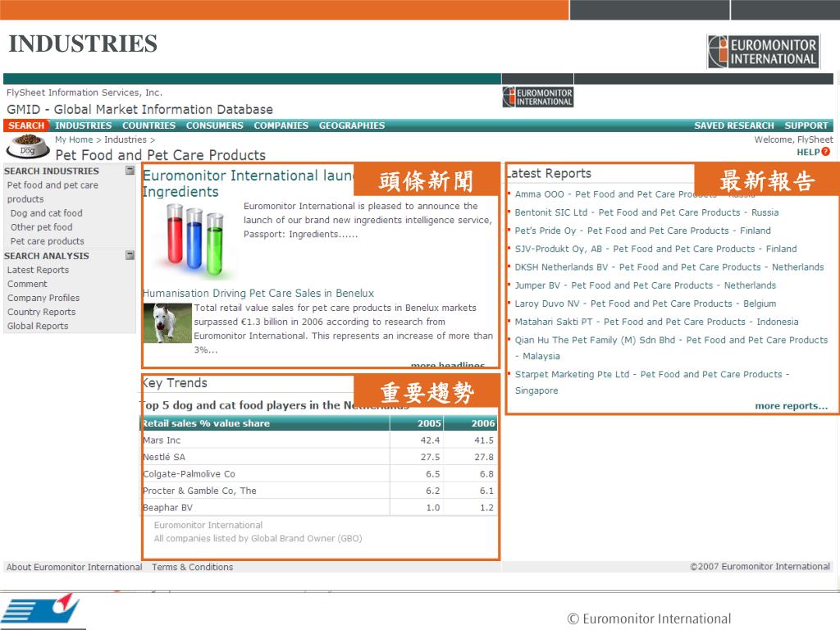Open SAVED RESEARCH

pos(734,126)
